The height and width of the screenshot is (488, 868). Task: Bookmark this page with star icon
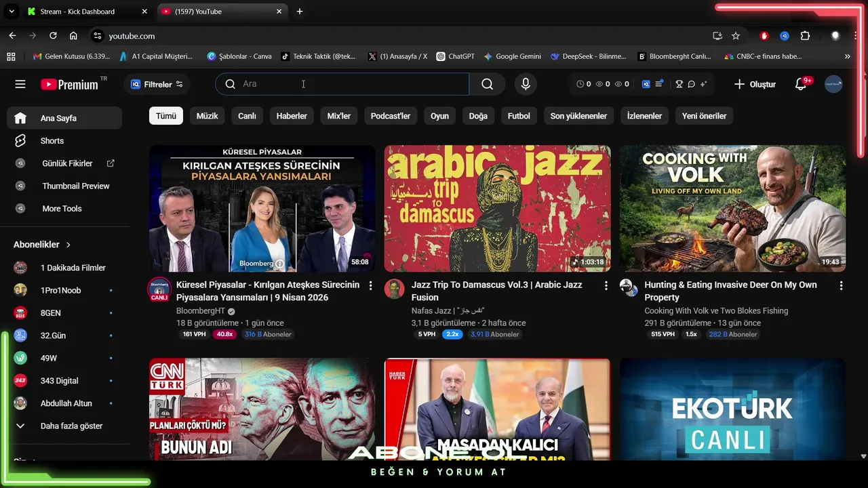(x=736, y=36)
